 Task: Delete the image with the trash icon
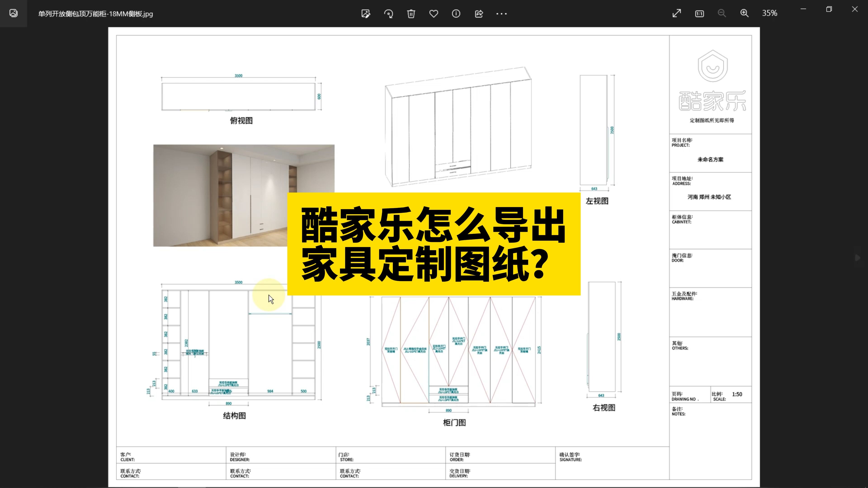pyautogui.click(x=411, y=14)
